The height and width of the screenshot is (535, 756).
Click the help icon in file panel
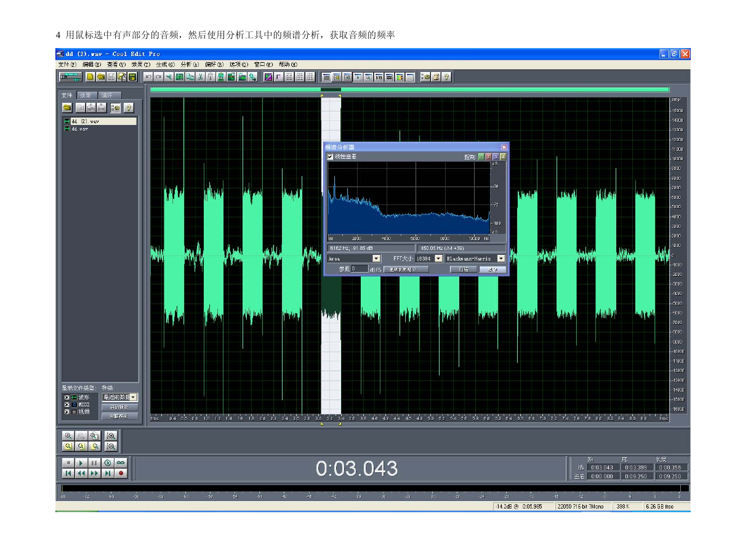pos(129,108)
